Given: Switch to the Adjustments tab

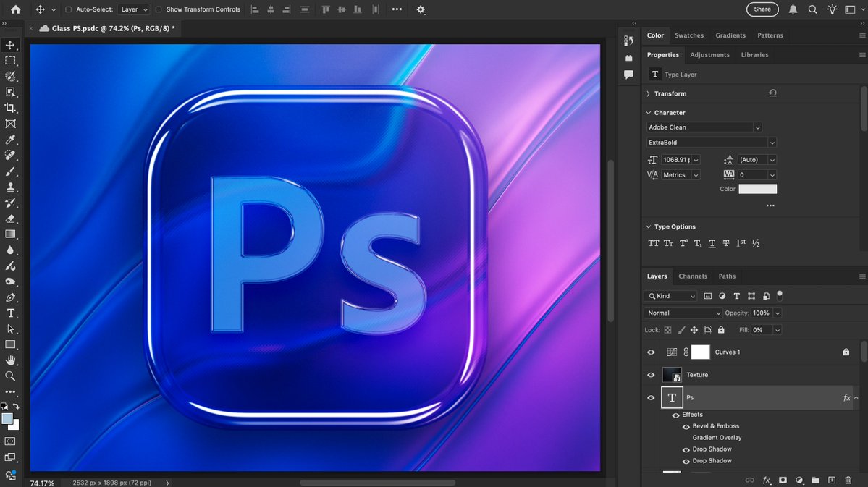Looking at the screenshot, I should pyautogui.click(x=709, y=55).
